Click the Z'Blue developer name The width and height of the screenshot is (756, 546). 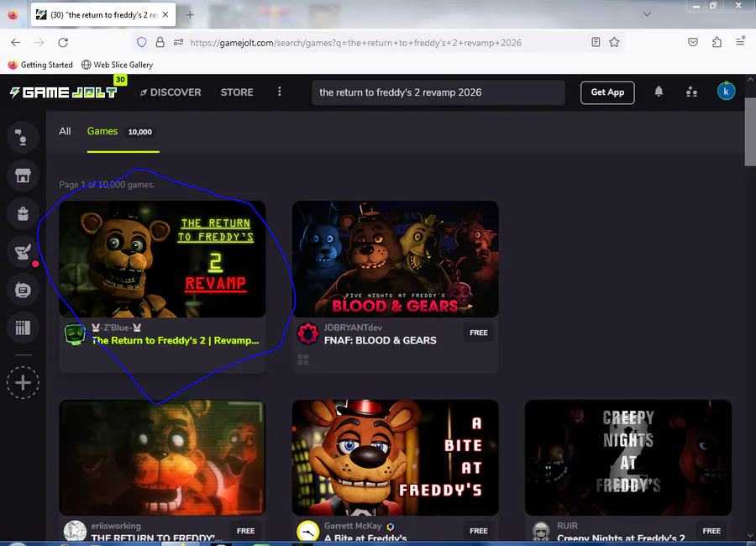point(116,328)
